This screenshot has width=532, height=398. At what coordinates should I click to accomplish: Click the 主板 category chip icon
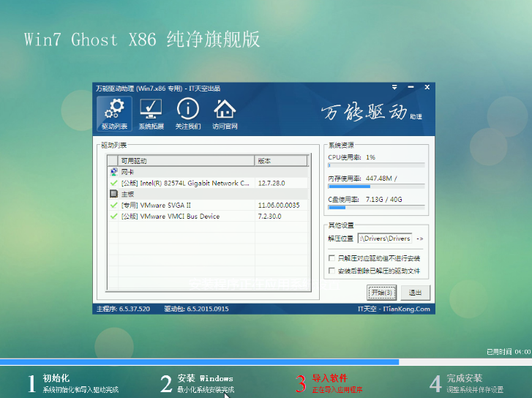coord(113,194)
